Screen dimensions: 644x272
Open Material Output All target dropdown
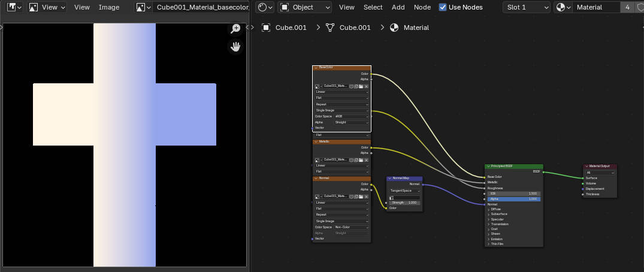coord(600,173)
